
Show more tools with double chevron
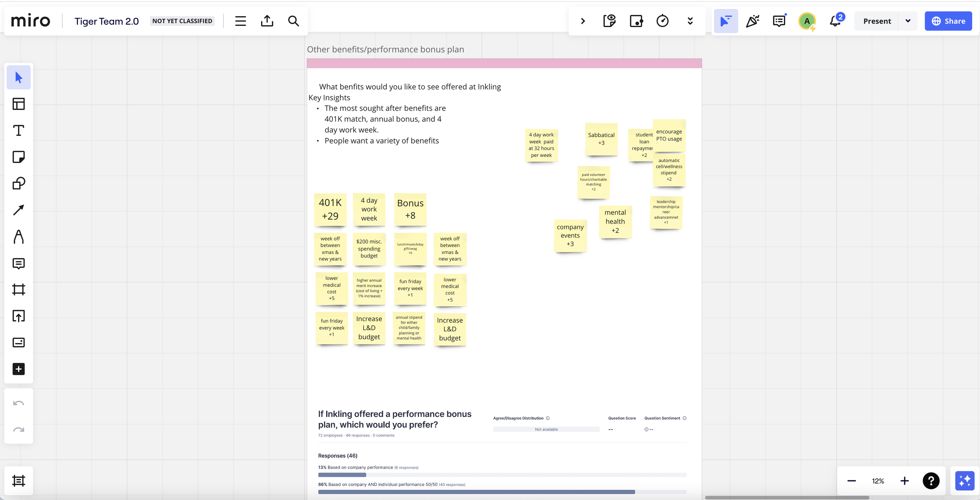point(690,21)
